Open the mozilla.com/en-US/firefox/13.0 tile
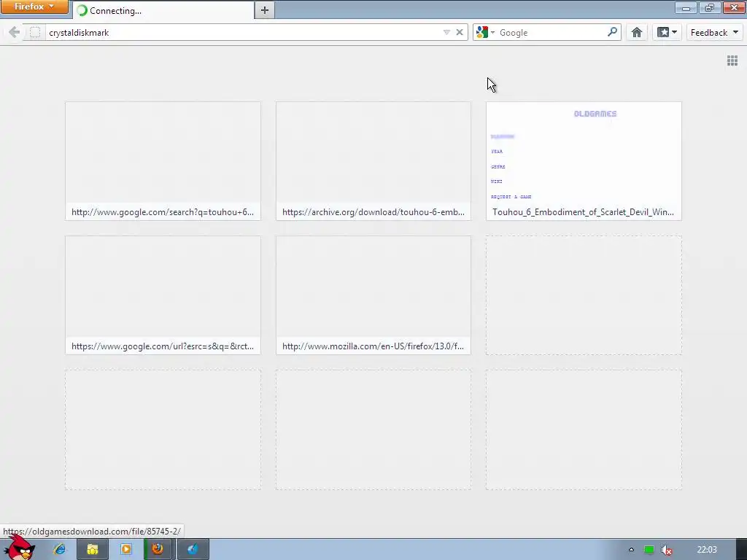The image size is (747, 560). coord(373,295)
